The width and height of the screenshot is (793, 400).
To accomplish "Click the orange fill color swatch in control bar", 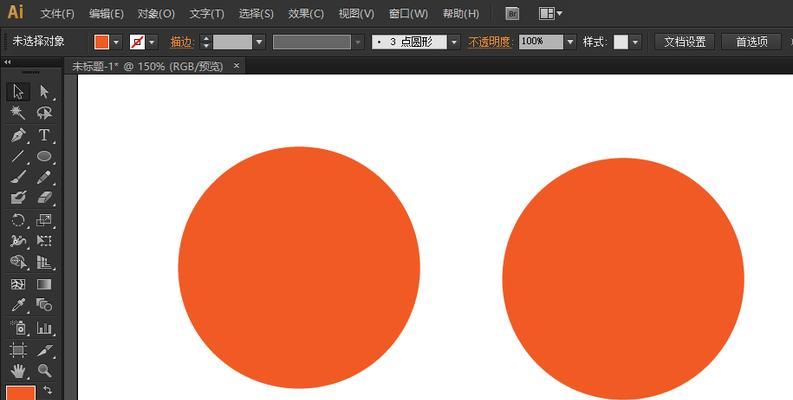I will click(102, 42).
